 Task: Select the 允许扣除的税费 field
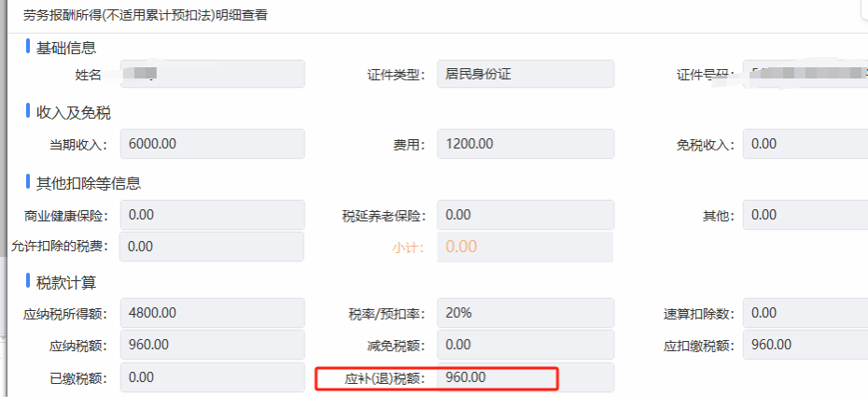click(212, 247)
